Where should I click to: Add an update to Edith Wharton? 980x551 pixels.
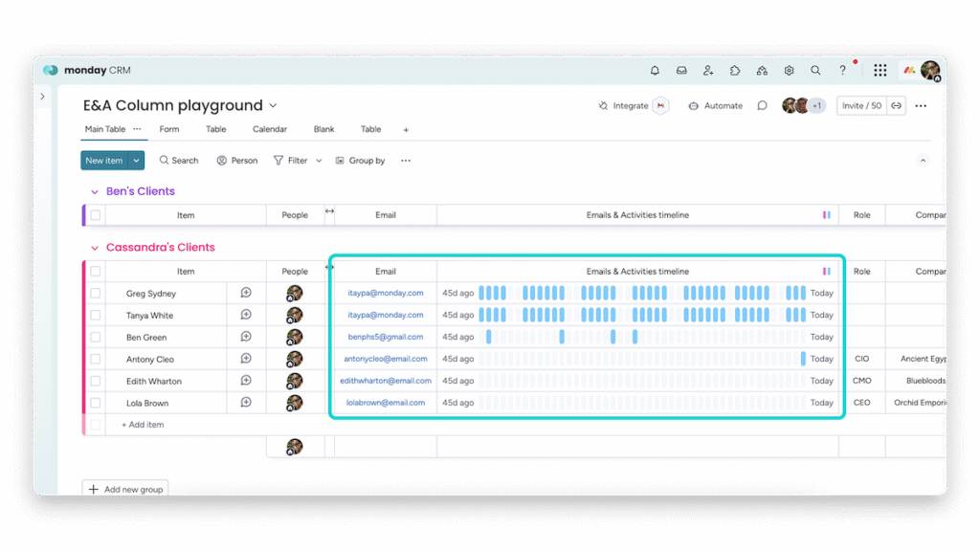(x=246, y=381)
